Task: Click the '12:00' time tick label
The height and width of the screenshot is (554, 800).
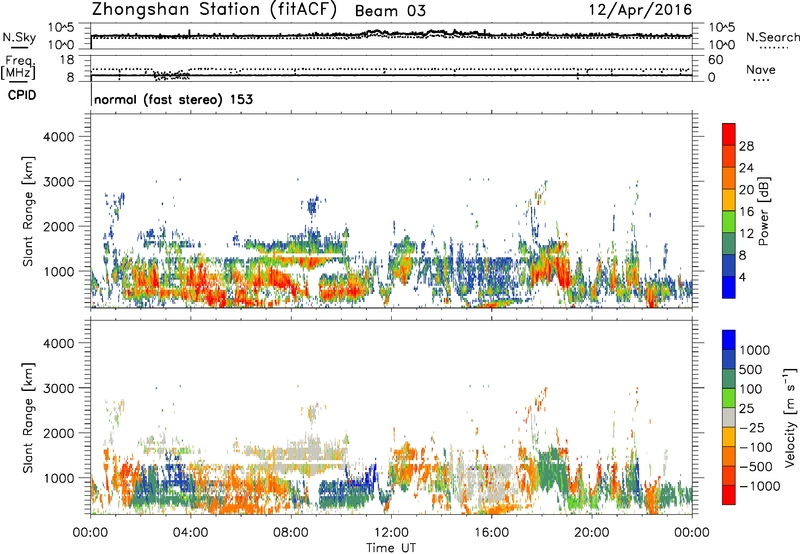Action: pyautogui.click(x=391, y=533)
